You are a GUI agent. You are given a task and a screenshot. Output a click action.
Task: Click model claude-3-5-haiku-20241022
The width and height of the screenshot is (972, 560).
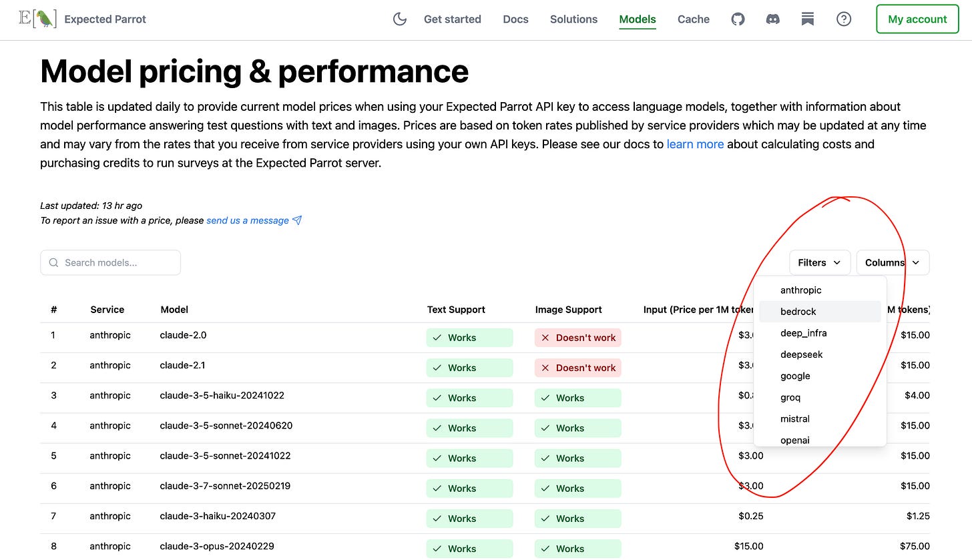coord(222,395)
